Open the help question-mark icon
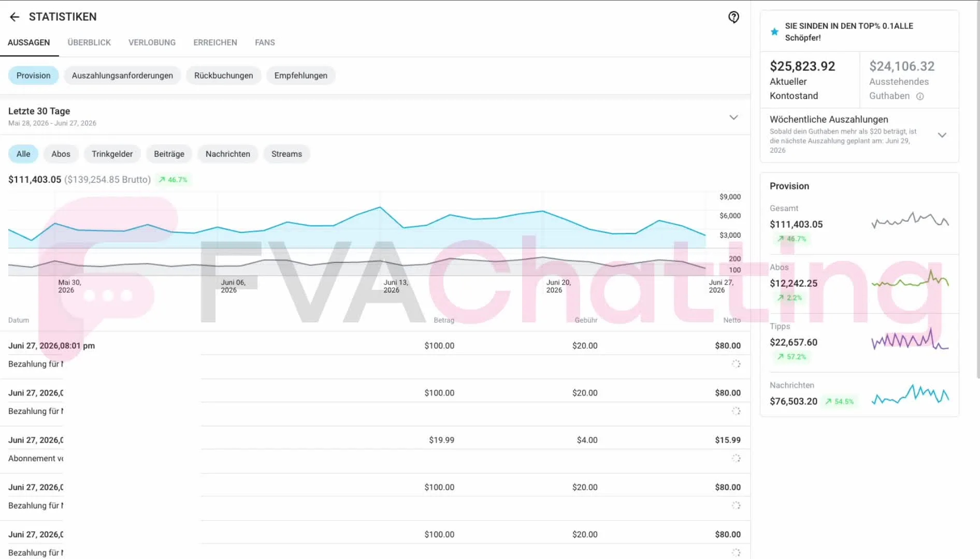980x559 pixels. point(733,17)
